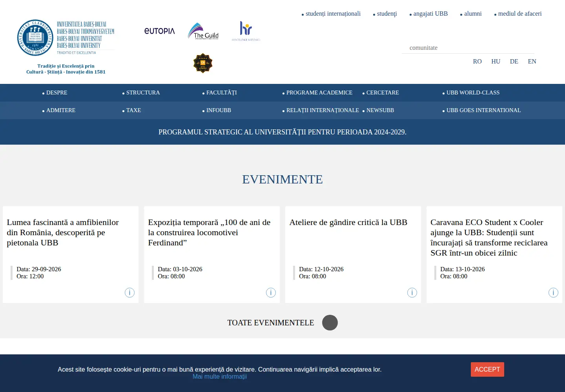Image resolution: width=565 pixels, height=392 pixels.
Task: Open info icon for locomotivei Ferdinand event
Action: click(x=271, y=292)
